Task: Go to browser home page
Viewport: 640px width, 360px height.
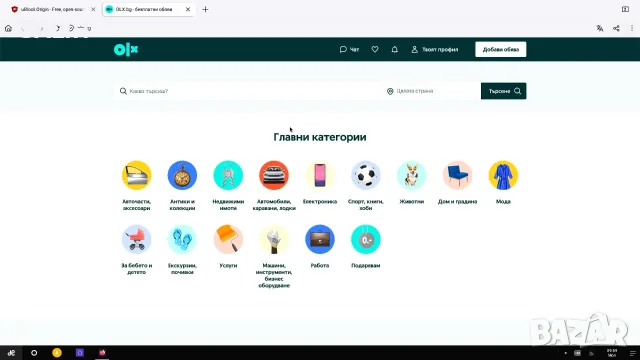Action: pyautogui.click(x=8, y=28)
